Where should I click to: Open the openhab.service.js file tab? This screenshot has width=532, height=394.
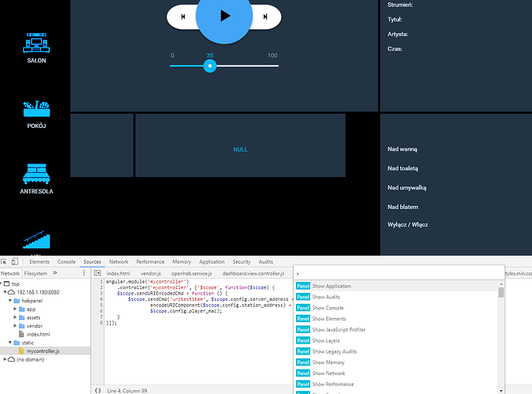coord(190,272)
